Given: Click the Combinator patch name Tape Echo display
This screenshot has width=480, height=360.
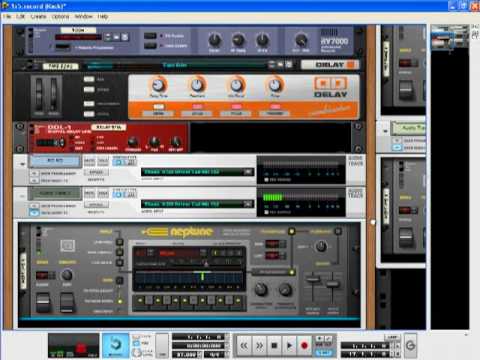Looking at the screenshot, I should pyautogui.click(x=175, y=65).
